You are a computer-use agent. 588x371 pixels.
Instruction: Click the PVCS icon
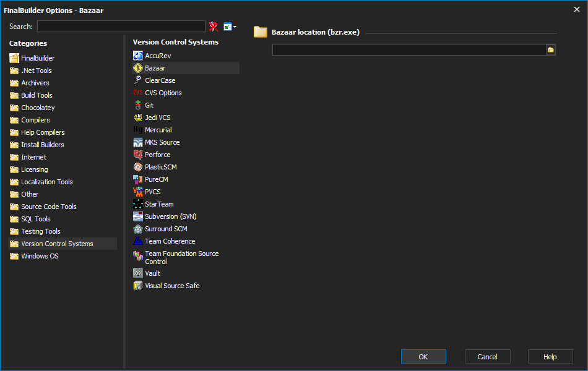138,192
